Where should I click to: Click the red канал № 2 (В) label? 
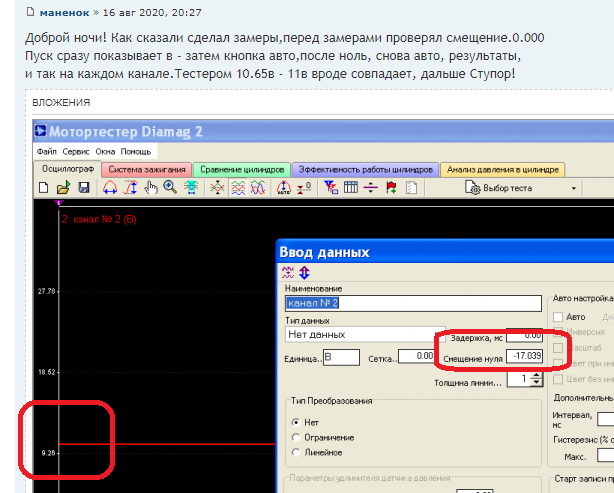point(99,219)
